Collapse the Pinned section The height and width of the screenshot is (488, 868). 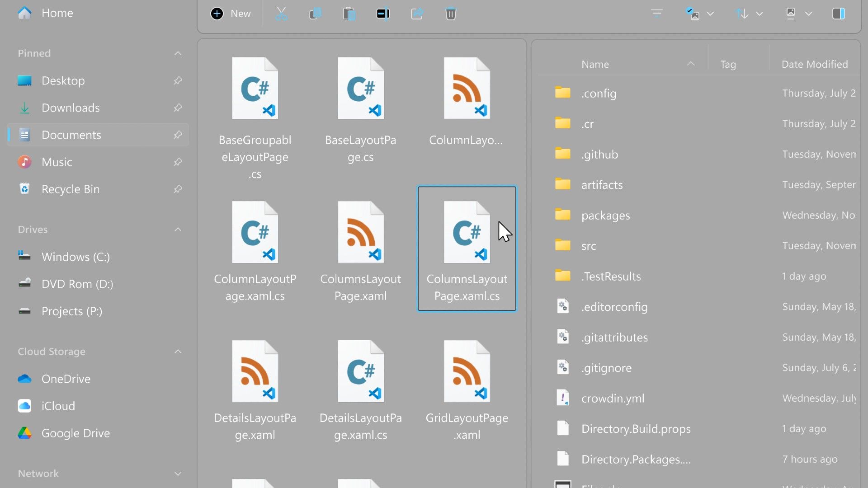[x=178, y=53]
